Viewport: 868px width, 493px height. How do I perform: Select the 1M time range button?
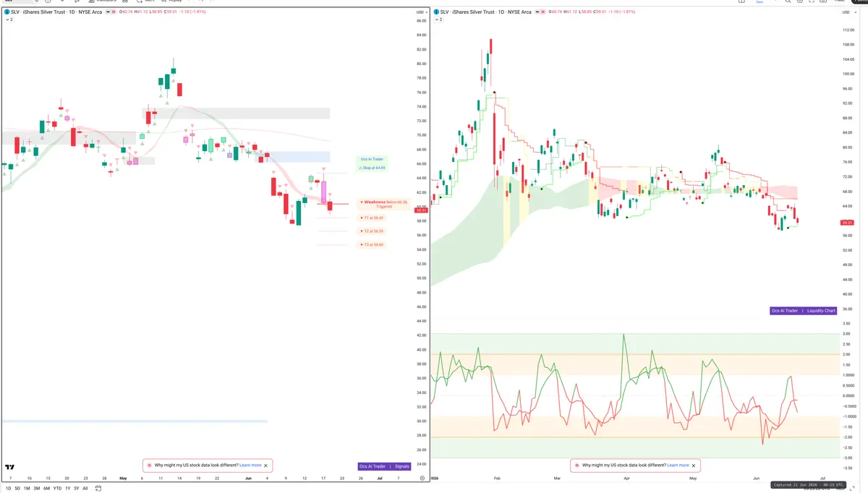[27, 489]
